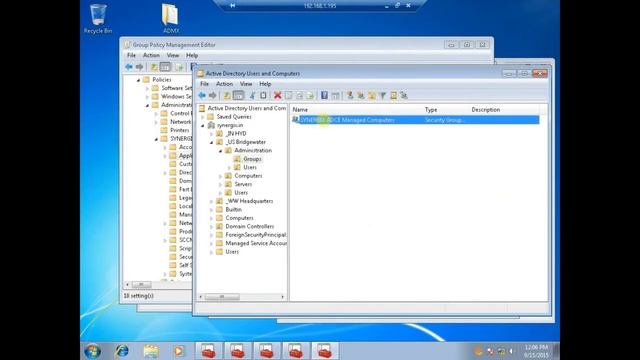Click the Create new user icon
Screen dimensions: 640x360
350,96
